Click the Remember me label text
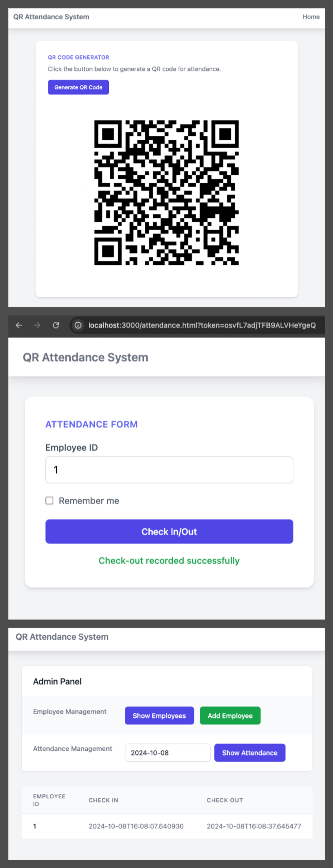Image resolution: width=333 pixels, height=868 pixels. [89, 501]
